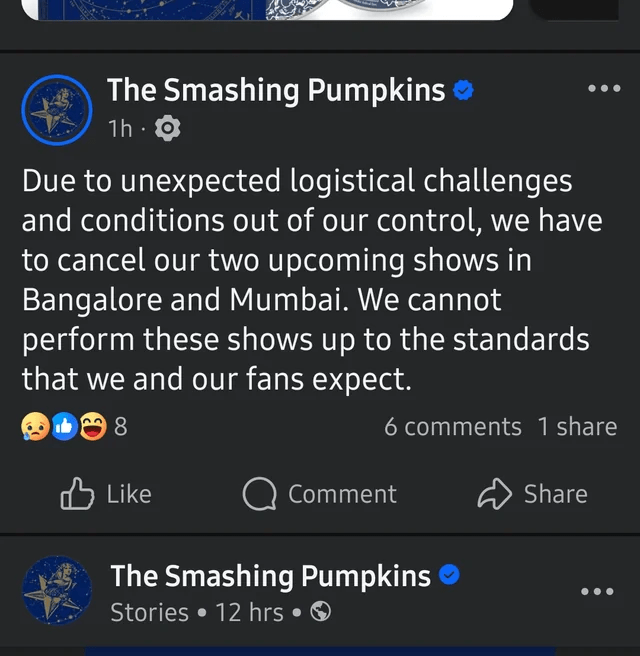Open Smashing Pumpkins profile picture on cancellation post
This screenshot has height=656, width=640.
coord(56,110)
